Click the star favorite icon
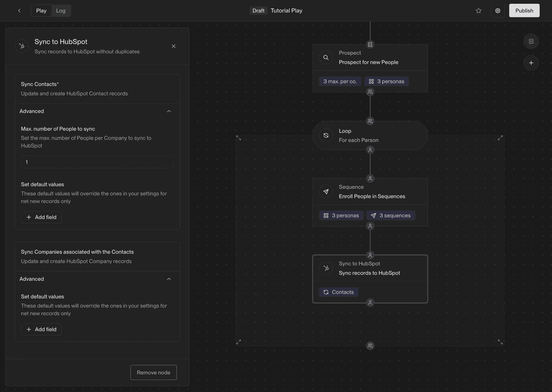552x392 pixels. tap(478, 11)
